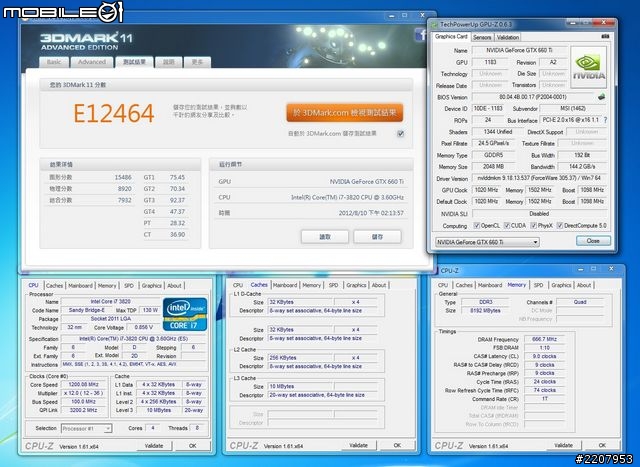Click the graphics score value 15486
This screenshot has width=640, height=467.
(x=123, y=178)
